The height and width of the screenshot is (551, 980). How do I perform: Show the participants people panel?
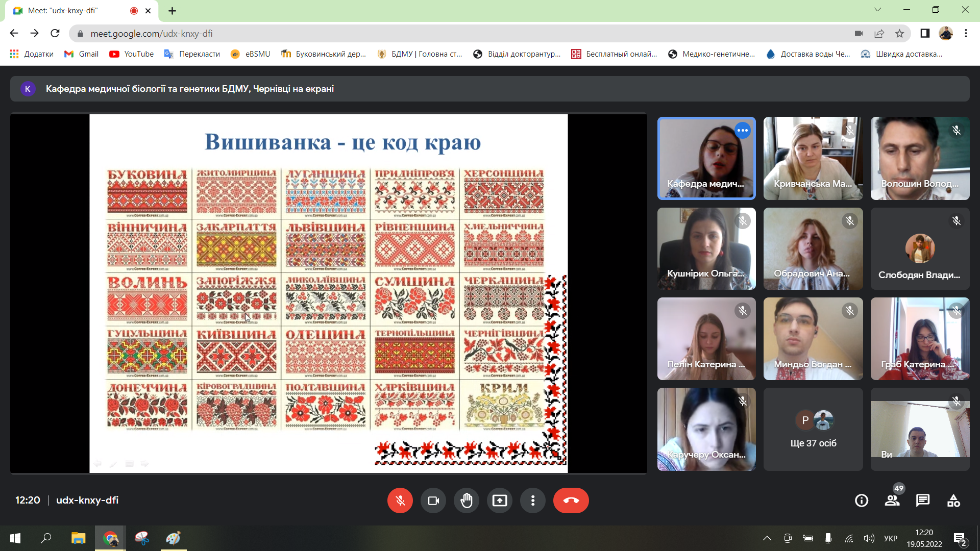click(x=892, y=500)
